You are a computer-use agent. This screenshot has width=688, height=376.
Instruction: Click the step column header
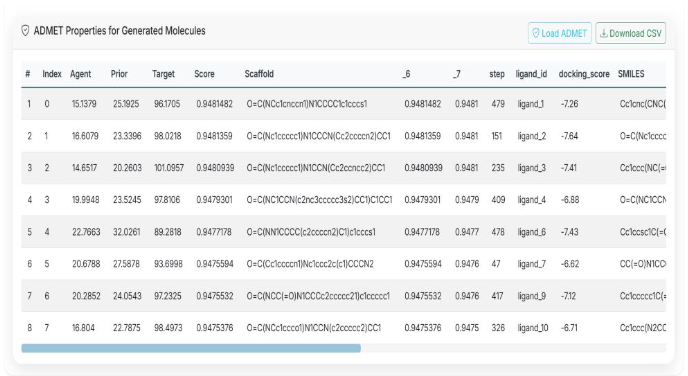pos(497,74)
